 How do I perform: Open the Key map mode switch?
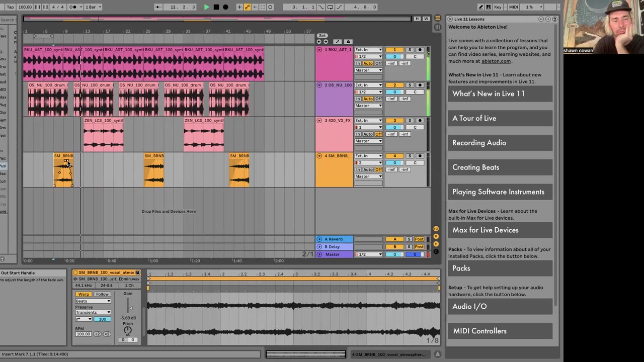coord(498,7)
